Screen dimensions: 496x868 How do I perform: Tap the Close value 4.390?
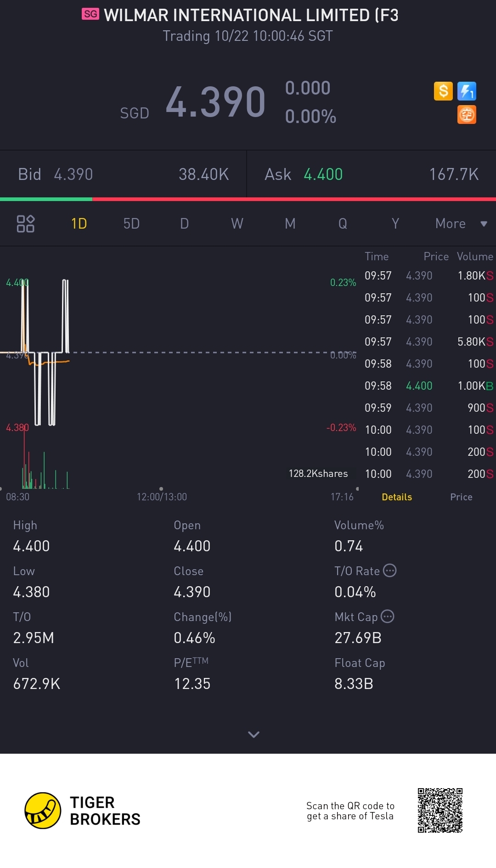(192, 592)
